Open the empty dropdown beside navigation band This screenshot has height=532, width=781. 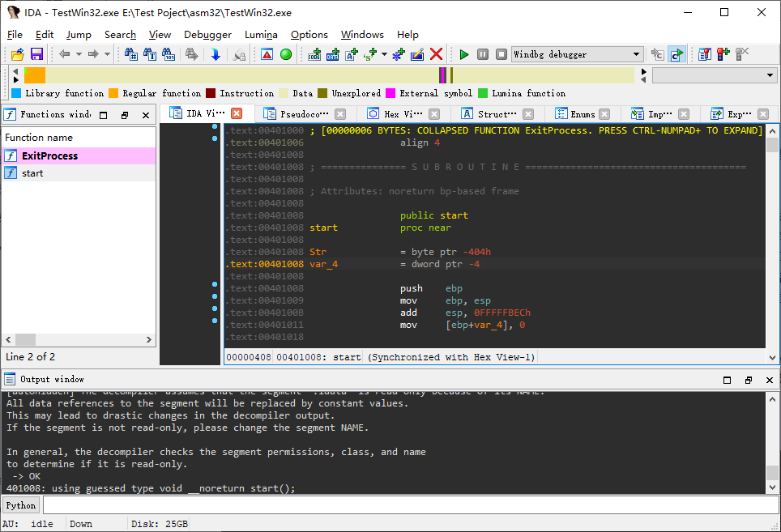(714, 75)
